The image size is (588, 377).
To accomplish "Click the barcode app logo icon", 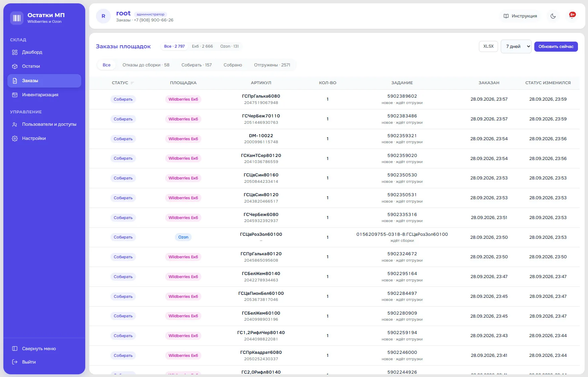I will coord(17,18).
